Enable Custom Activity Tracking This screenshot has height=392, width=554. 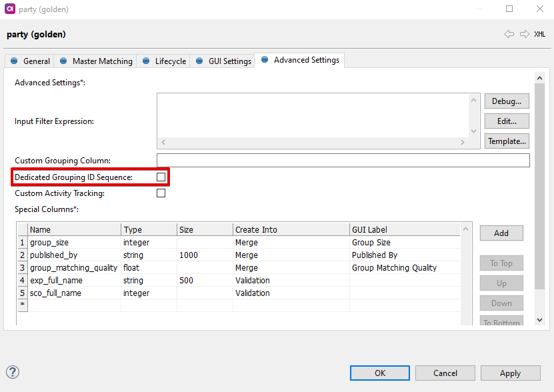(x=161, y=193)
